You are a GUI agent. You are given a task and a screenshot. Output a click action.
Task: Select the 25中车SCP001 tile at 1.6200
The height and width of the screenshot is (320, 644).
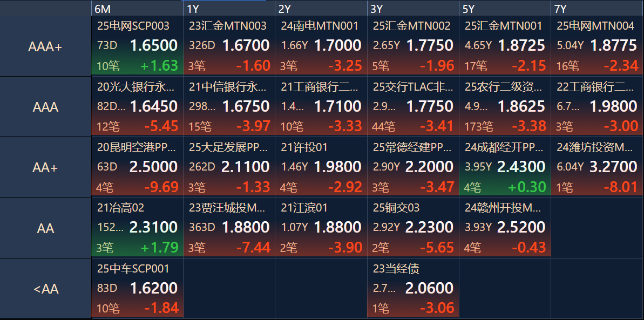click(x=137, y=288)
